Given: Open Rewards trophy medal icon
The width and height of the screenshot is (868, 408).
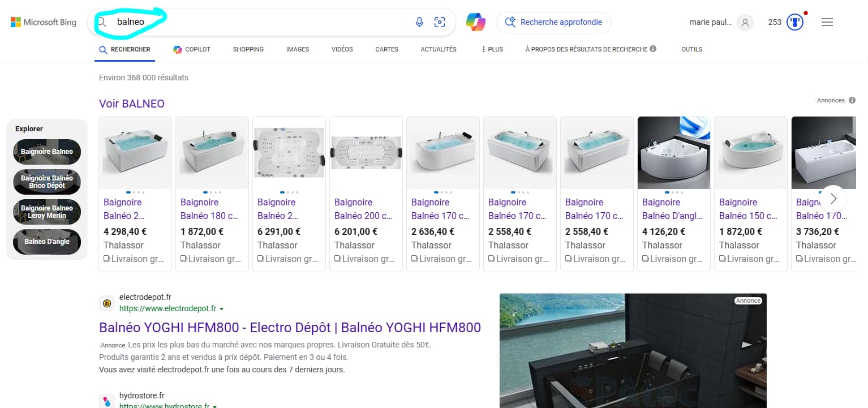Looking at the screenshot, I should (795, 23).
